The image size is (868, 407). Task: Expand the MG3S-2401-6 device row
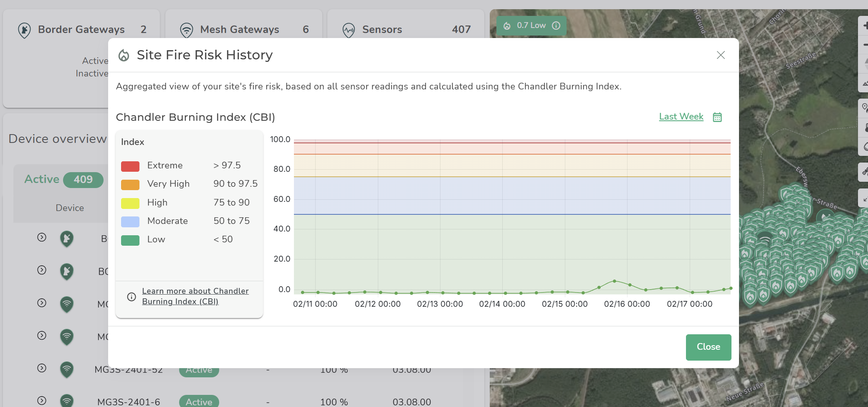pyautogui.click(x=42, y=400)
